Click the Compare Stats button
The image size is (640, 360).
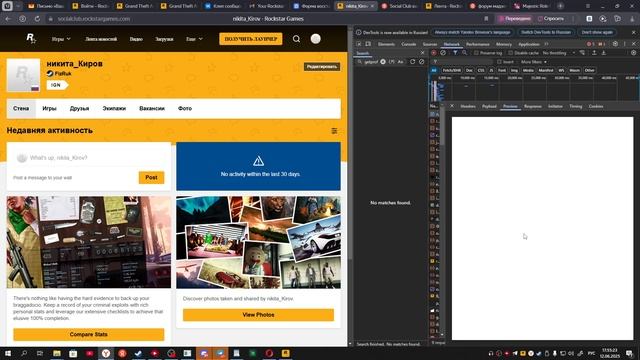tap(89, 334)
